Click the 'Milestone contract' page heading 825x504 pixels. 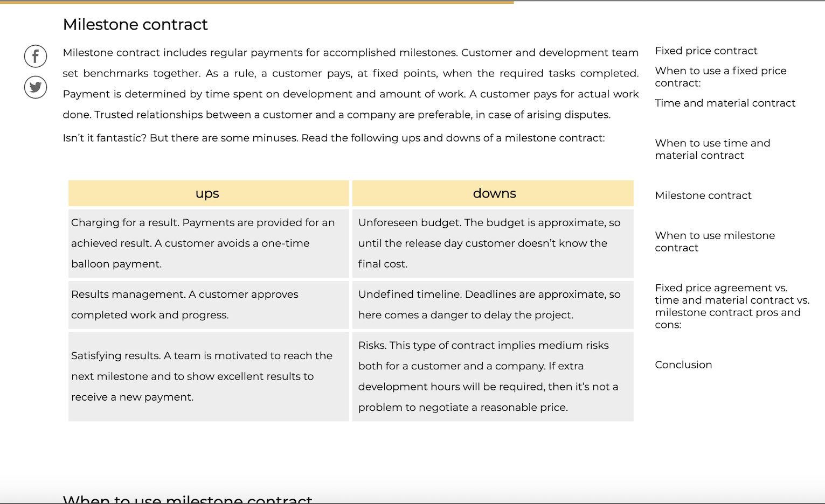coord(135,24)
